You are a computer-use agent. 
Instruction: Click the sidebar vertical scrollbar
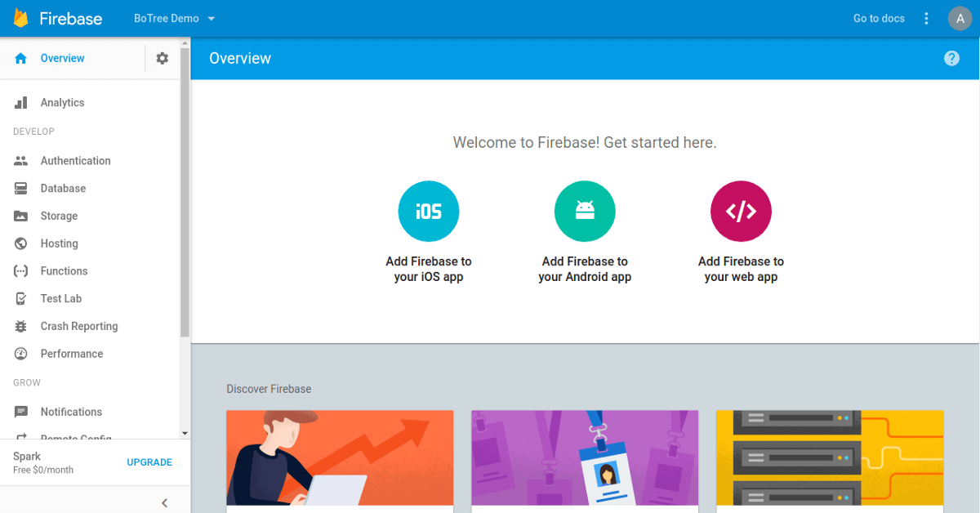click(x=185, y=192)
